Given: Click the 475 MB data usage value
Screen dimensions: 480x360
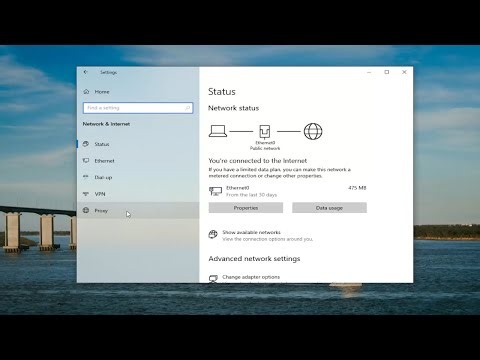Looking at the screenshot, I should tap(357, 188).
